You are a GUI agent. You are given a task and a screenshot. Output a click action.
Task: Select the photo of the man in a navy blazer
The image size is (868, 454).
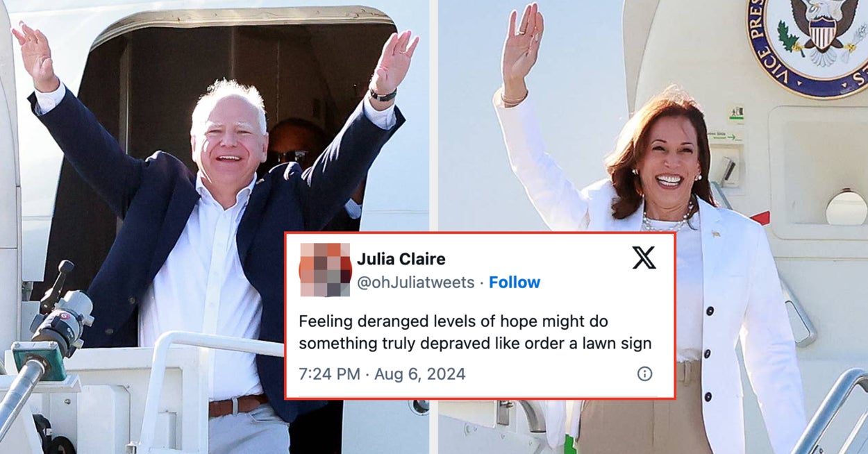tap(215, 227)
